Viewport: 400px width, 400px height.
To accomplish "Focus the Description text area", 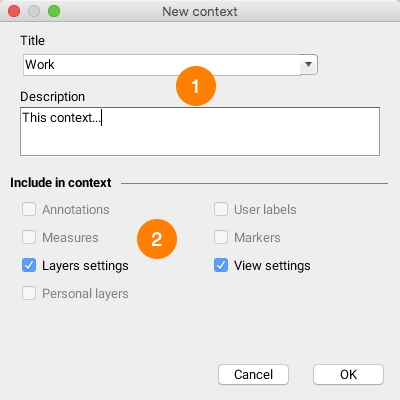I will point(200,131).
